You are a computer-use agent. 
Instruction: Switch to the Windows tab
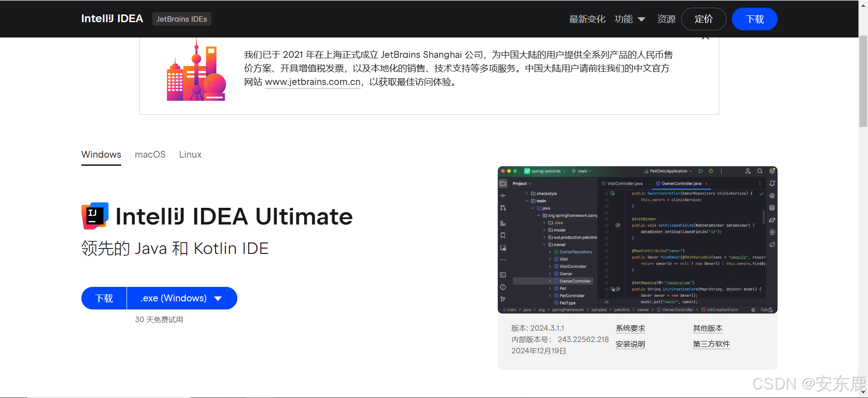tap(101, 155)
